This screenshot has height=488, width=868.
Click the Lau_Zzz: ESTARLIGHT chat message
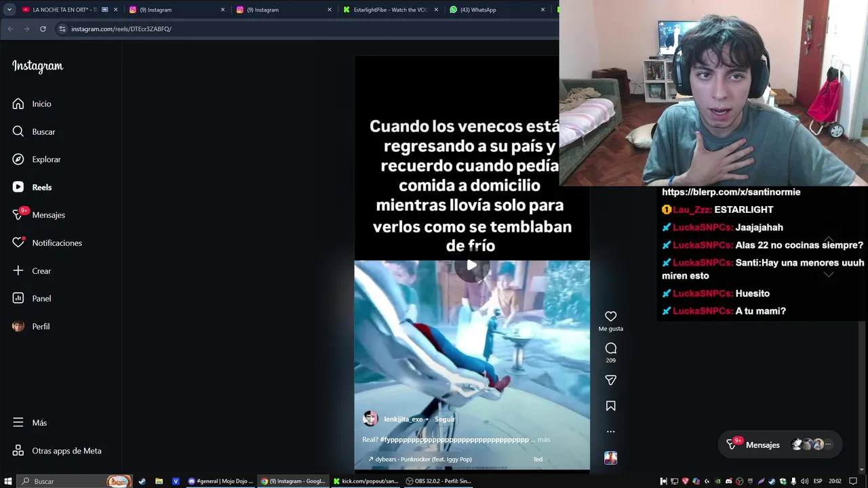717,209
